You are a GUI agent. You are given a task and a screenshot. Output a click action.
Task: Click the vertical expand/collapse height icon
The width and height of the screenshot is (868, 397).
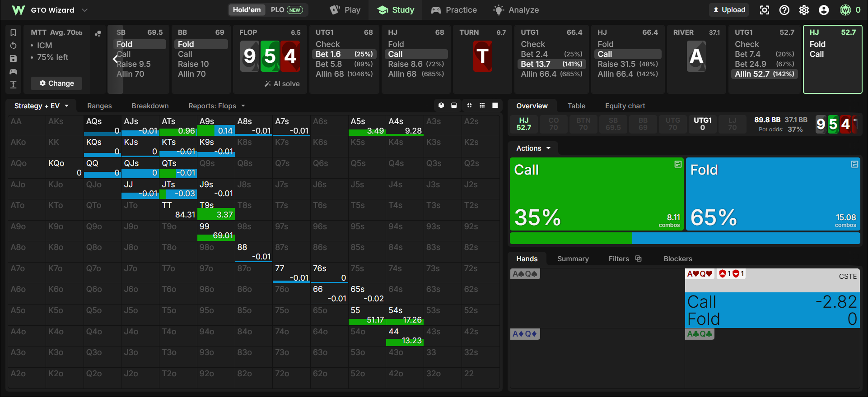click(x=13, y=84)
